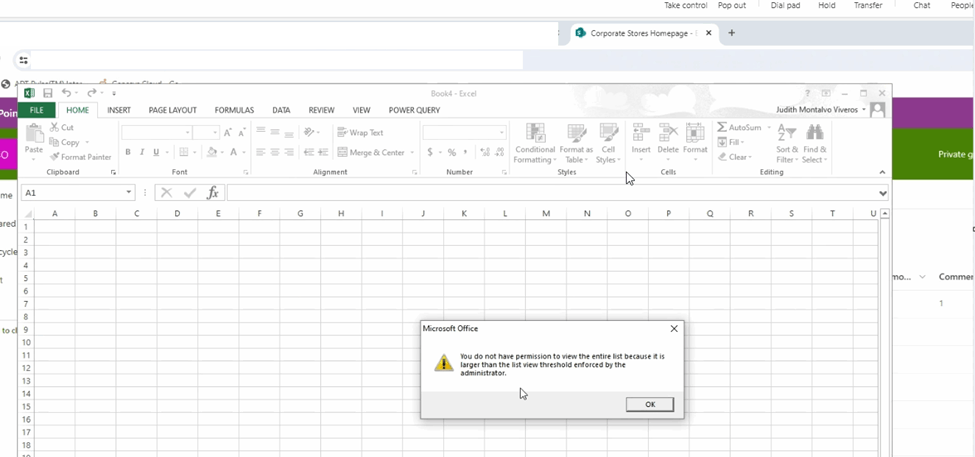Screen dimensions: 975x457
Task: Click the Fill Color bucket icon
Action: [211, 152]
